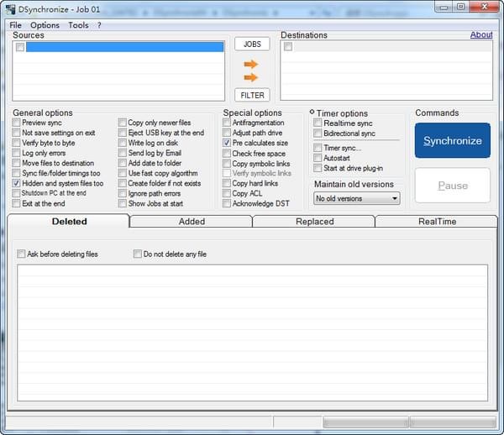Image resolution: width=504 pixels, height=435 pixels.
Task: Click the upper orange arrow icon
Action: 251,64
